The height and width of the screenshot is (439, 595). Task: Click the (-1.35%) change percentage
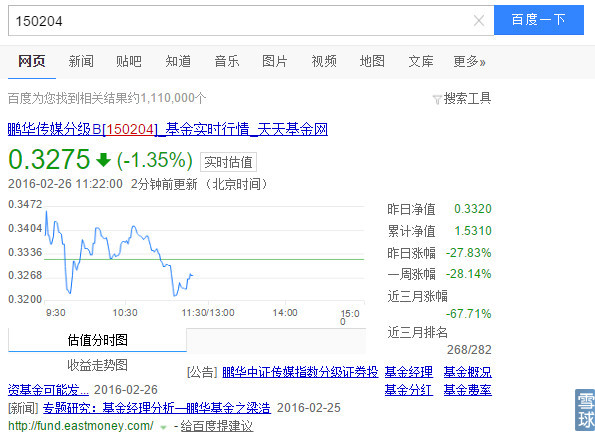coord(154,160)
